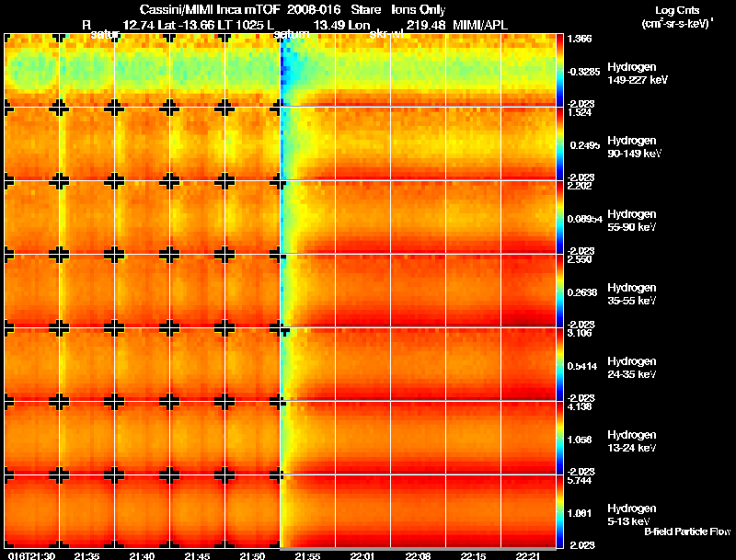Click the '21:45' time axis label
The height and width of the screenshot is (560, 736).
(x=197, y=555)
